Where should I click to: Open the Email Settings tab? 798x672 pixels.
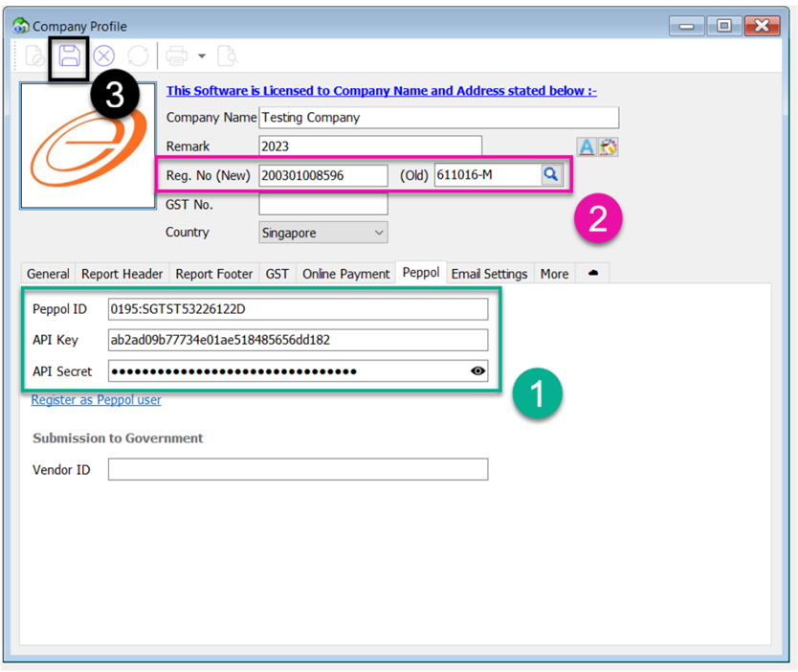489,274
